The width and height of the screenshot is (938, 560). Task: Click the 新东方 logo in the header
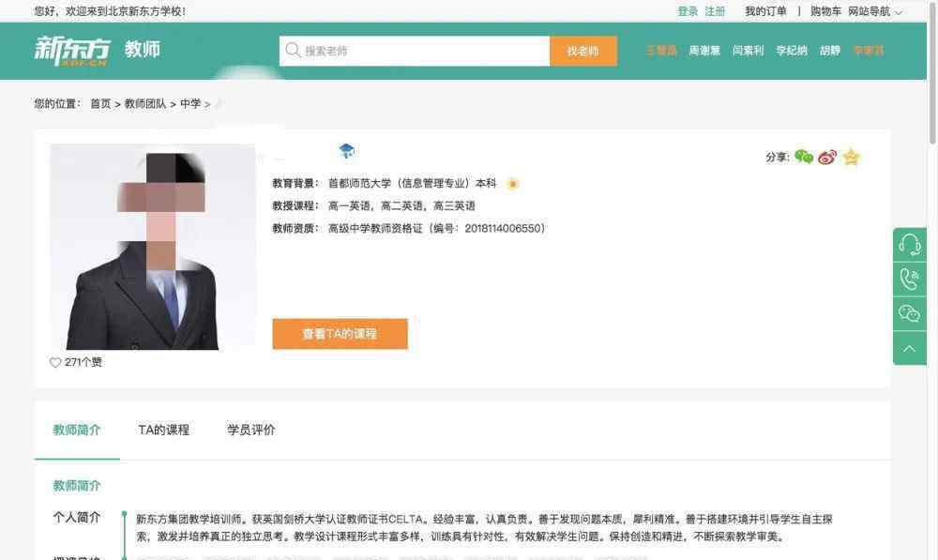coord(72,51)
